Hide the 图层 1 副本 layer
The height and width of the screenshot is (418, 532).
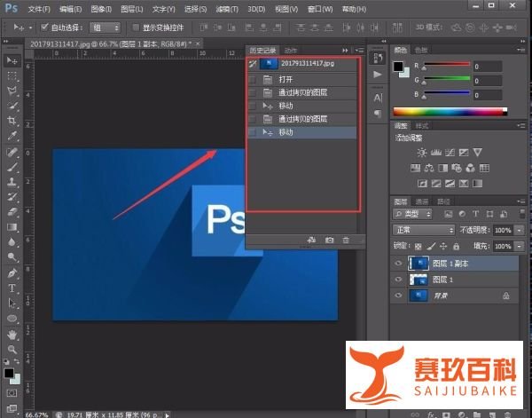[x=398, y=264]
